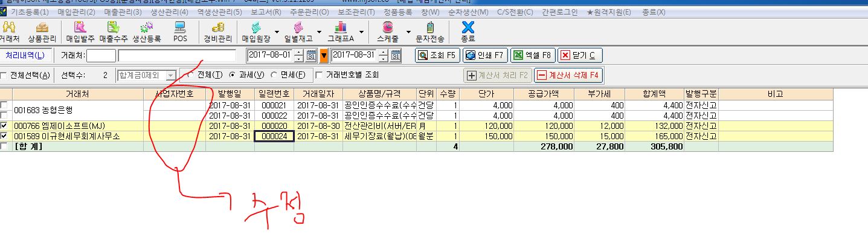The height and width of the screenshot is (239, 868).
Task: Open the 합계금0제외 combo box
Action: (146, 75)
